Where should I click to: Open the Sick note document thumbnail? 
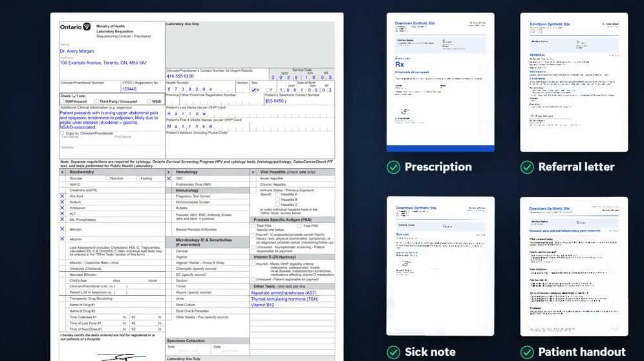pos(440,266)
